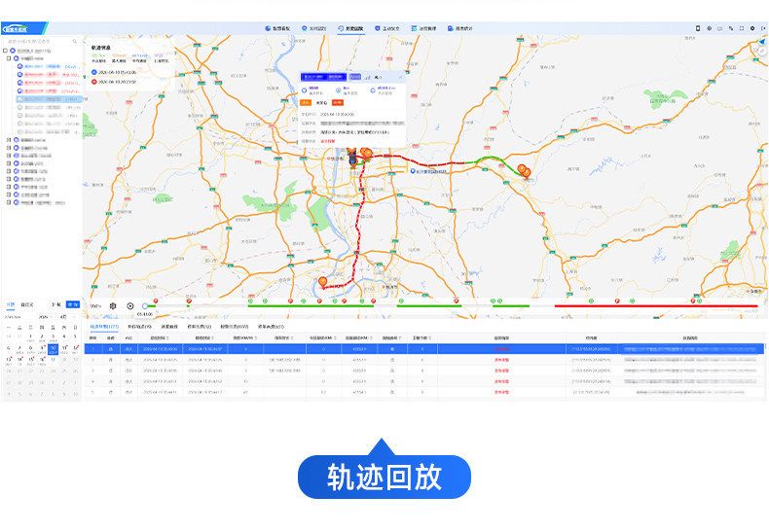Click the target locate icon in top-right toolbar
Screen dimensions: 769x532
click(x=710, y=28)
